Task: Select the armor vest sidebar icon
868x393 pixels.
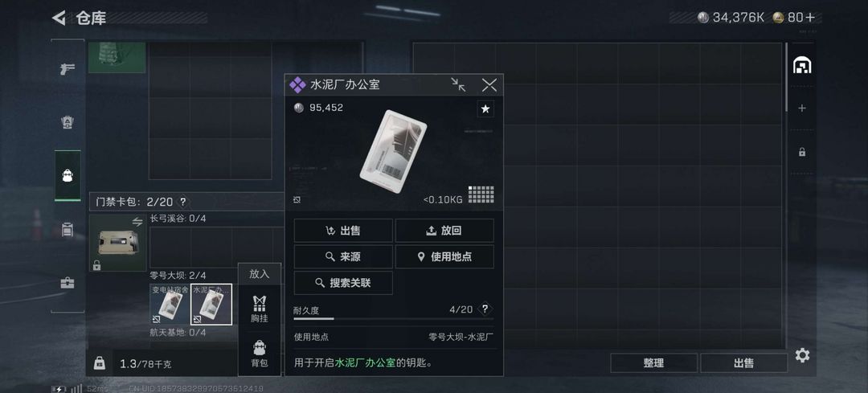Action: tap(67, 122)
